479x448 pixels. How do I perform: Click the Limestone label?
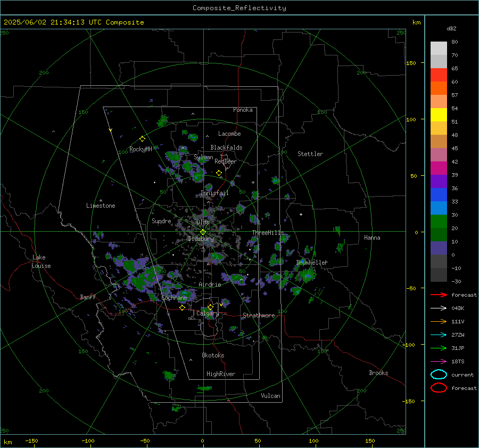point(101,206)
